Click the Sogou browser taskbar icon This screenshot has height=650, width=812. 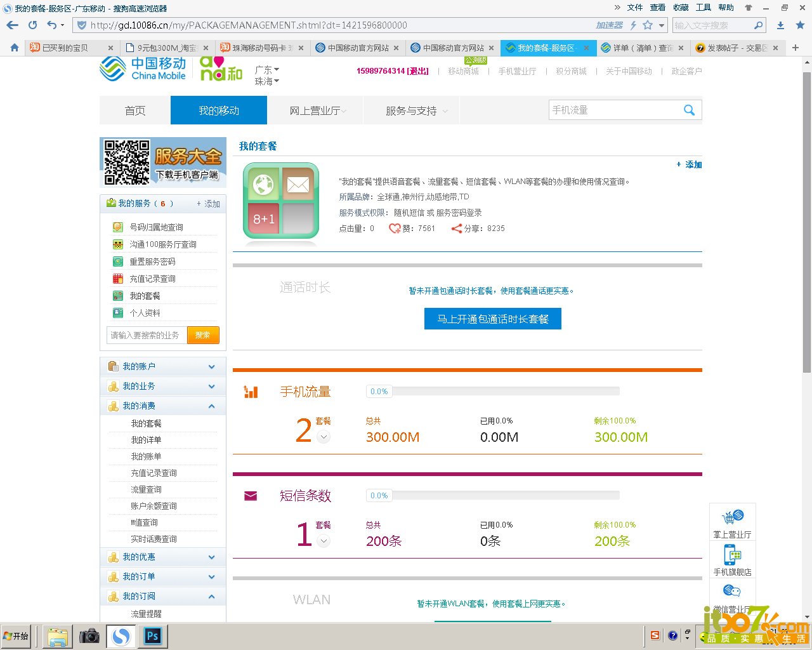point(121,636)
